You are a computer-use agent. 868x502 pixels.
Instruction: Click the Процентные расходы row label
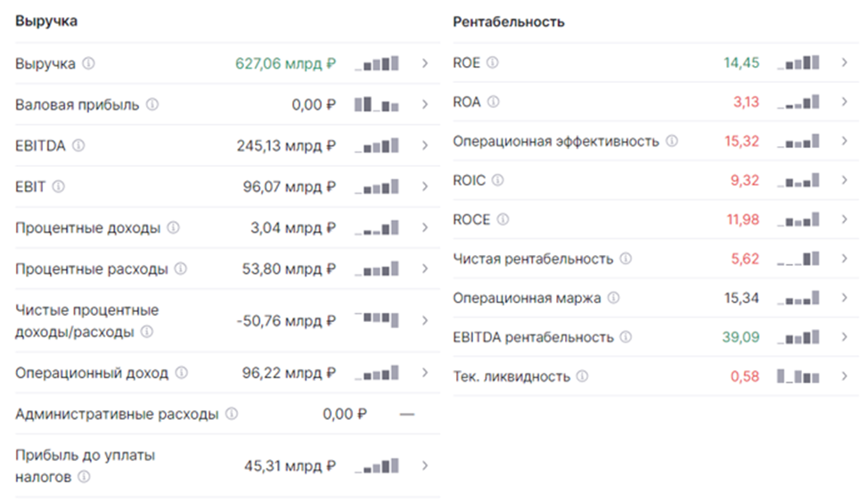pos(91,268)
